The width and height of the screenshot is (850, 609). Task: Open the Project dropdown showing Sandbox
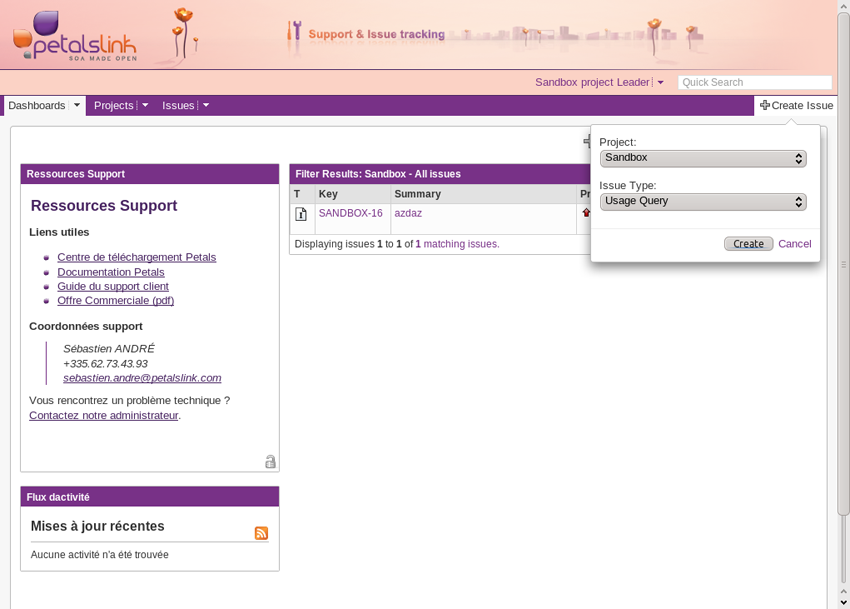[702, 158]
